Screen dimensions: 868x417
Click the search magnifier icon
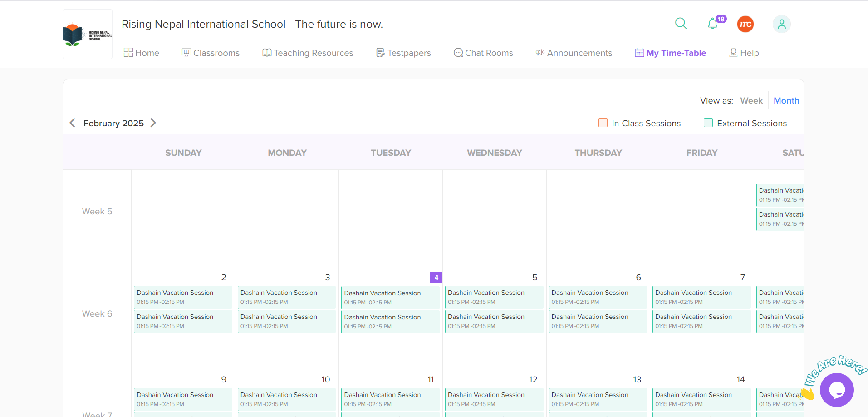tap(681, 23)
